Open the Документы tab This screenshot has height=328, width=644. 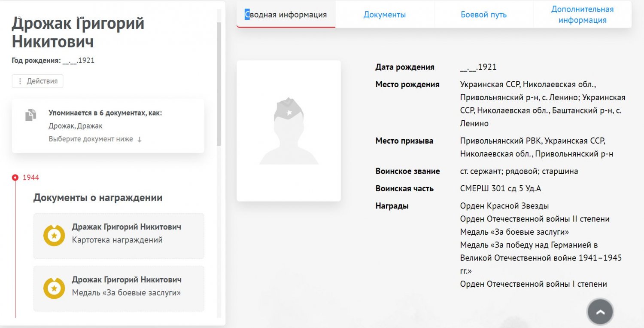click(x=384, y=15)
